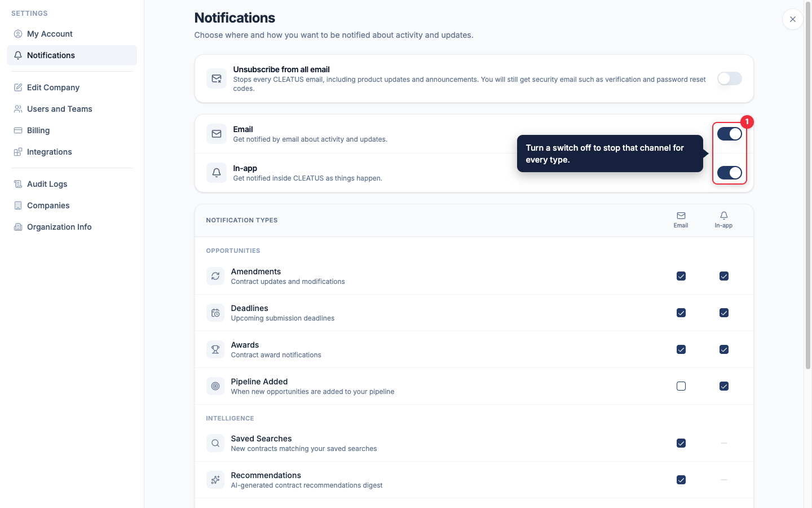Viewport: 812px width, 508px height.
Task: Go to Billing settings
Action: (x=72, y=130)
